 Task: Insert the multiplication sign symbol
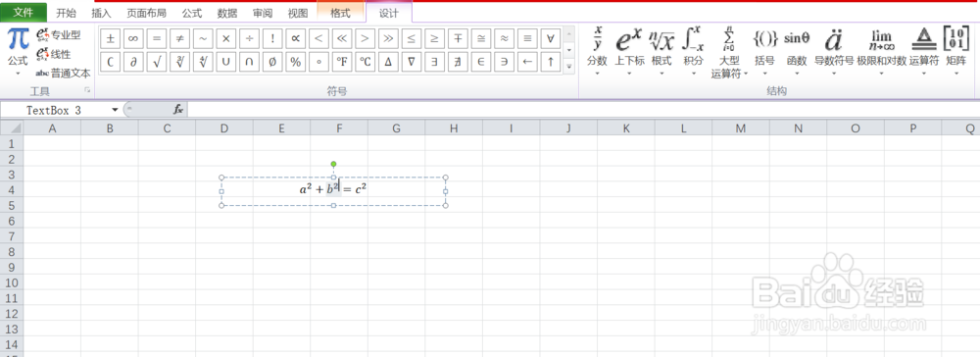[226, 38]
